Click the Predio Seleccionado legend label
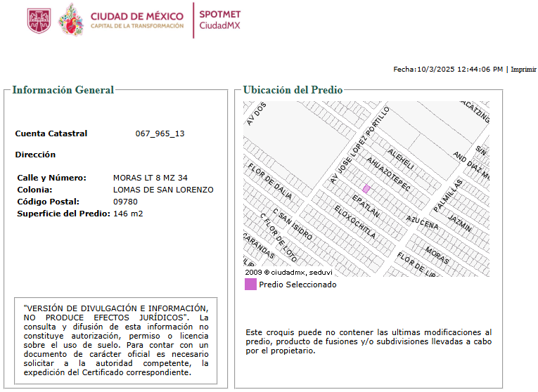The height and width of the screenshot is (392, 538). click(x=297, y=285)
